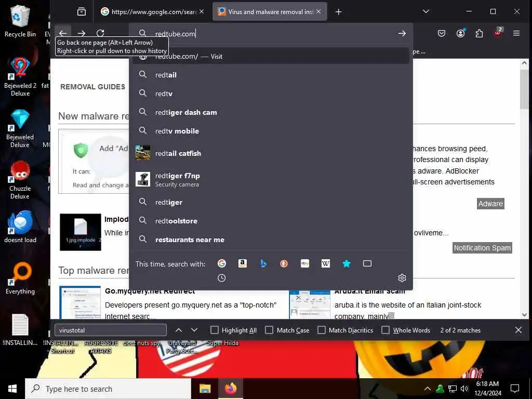
Task: Open Chuzzle Deluxe desktop shortcut
Action: pos(20,180)
